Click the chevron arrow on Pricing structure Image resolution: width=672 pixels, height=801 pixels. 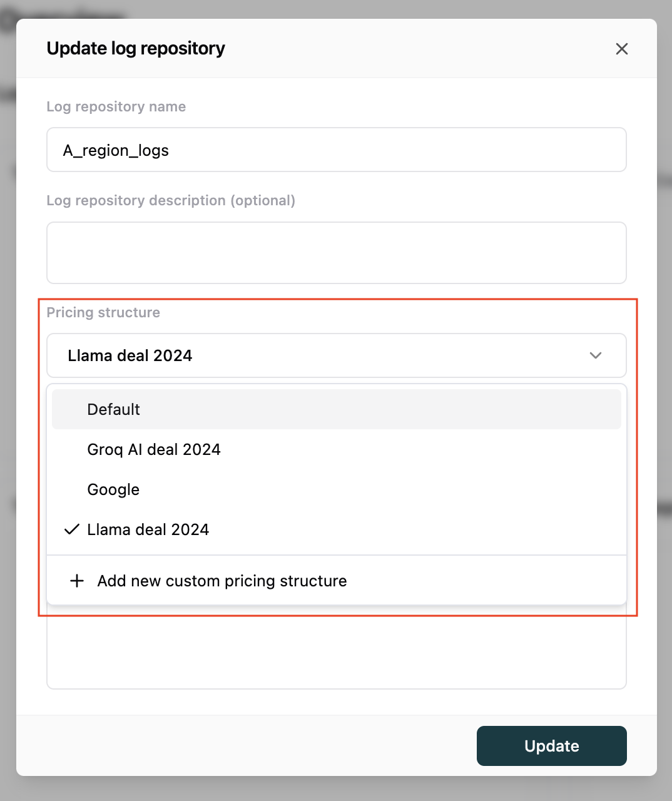click(x=596, y=355)
